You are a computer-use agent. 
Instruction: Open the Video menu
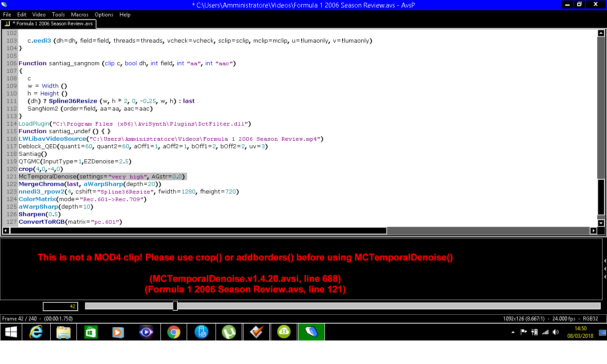39,15
